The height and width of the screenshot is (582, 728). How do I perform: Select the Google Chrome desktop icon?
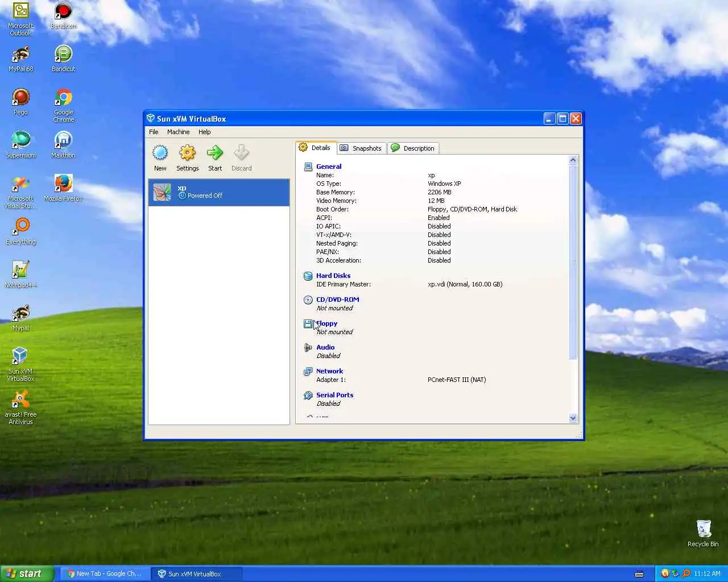[x=64, y=105]
